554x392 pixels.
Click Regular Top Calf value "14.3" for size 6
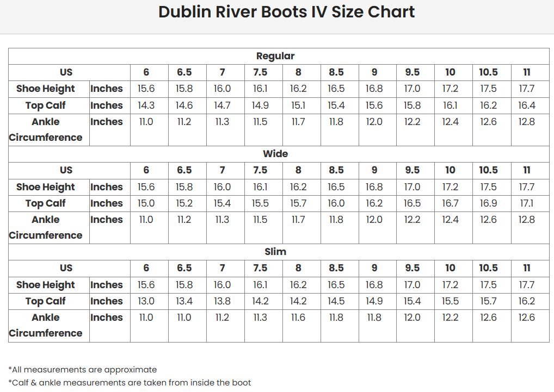[146, 105]
